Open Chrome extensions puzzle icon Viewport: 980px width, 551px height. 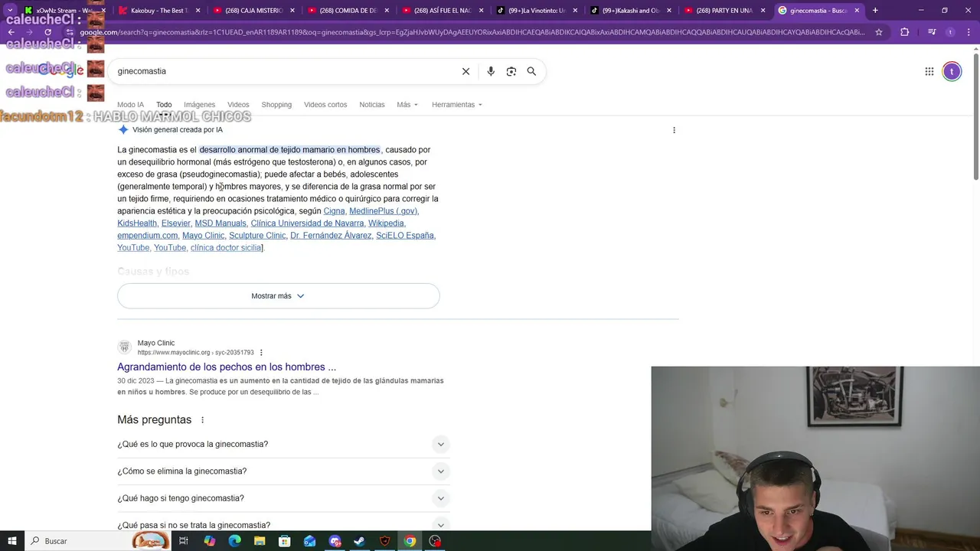pos(905,32)
